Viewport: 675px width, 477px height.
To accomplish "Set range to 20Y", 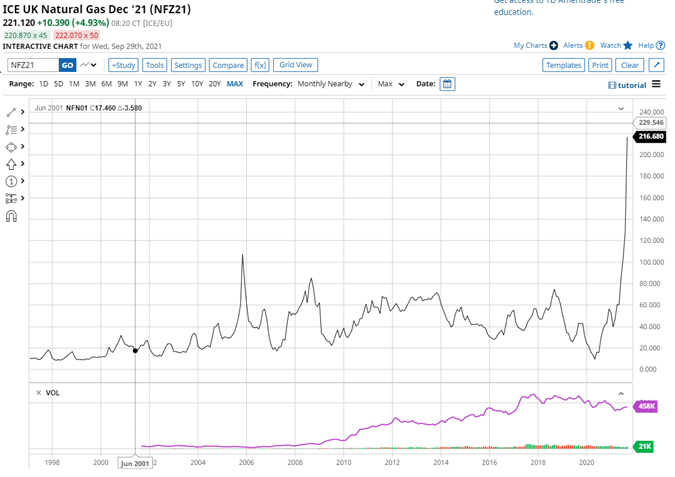I will click(x=214, y=84).
